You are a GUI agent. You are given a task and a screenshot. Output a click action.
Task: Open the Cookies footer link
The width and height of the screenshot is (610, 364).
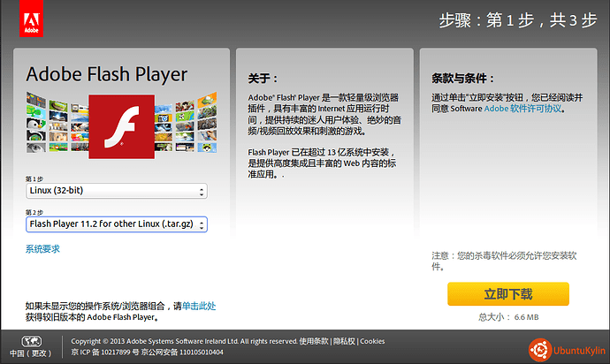pyautogui.click(x=372, y=341)
